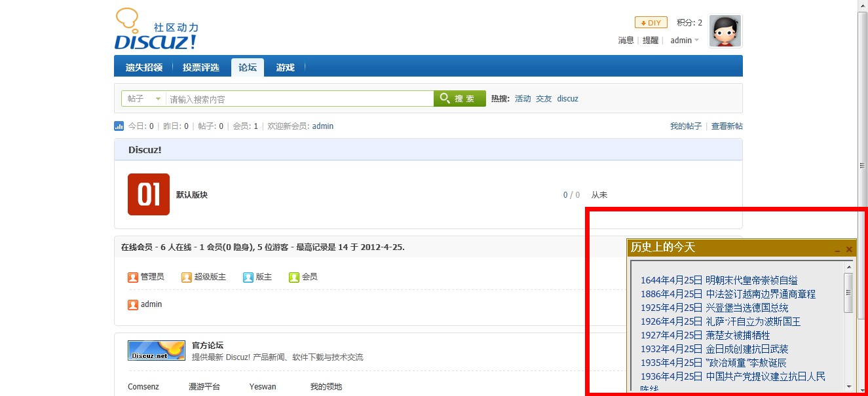This screenshot has width=868, height=396.
Task: Expand the 帖子 search type dropdown
Action: coord(144,99)
